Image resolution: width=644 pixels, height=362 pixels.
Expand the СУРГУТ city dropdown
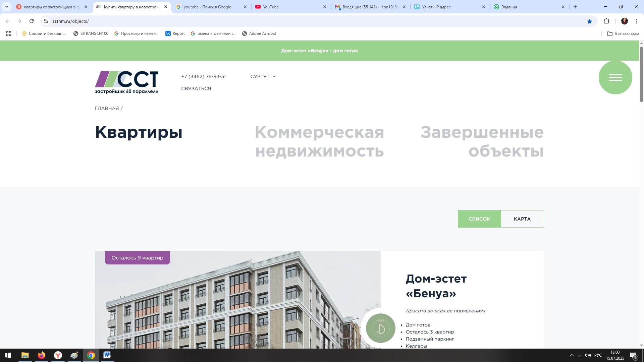pyautogui.click(x=263, y=76)
